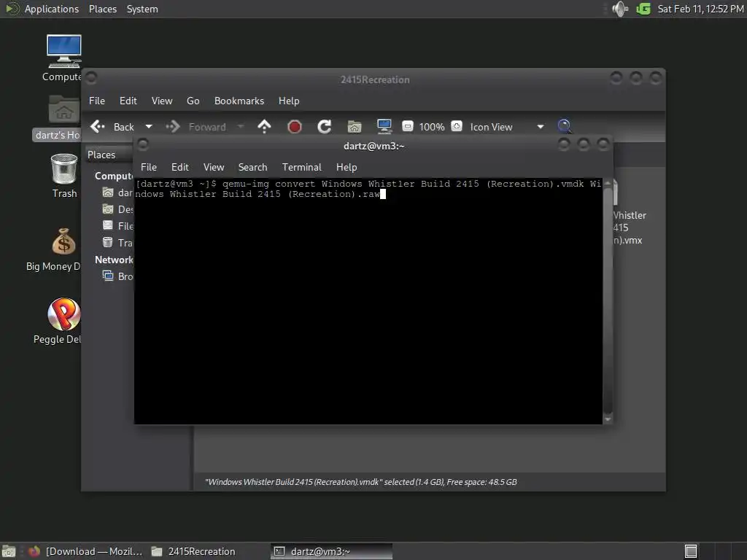Click window menu button of 2415Recreation

92,77
